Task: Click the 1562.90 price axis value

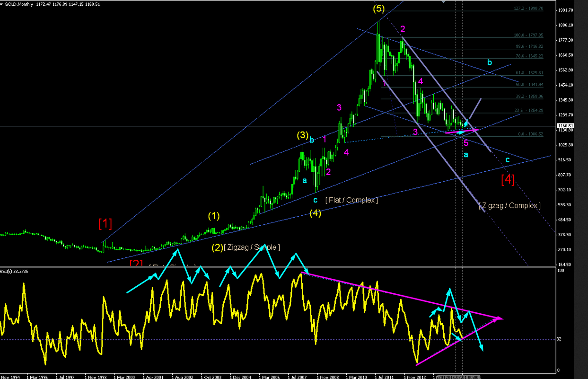Action: (x=566, y=70)
